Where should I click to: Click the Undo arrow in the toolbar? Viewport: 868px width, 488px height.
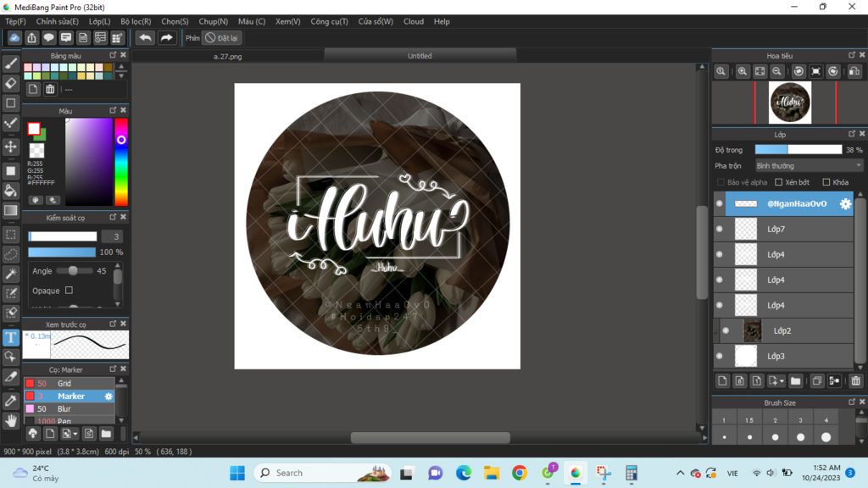pyautogui.click(x=145, y=37)
